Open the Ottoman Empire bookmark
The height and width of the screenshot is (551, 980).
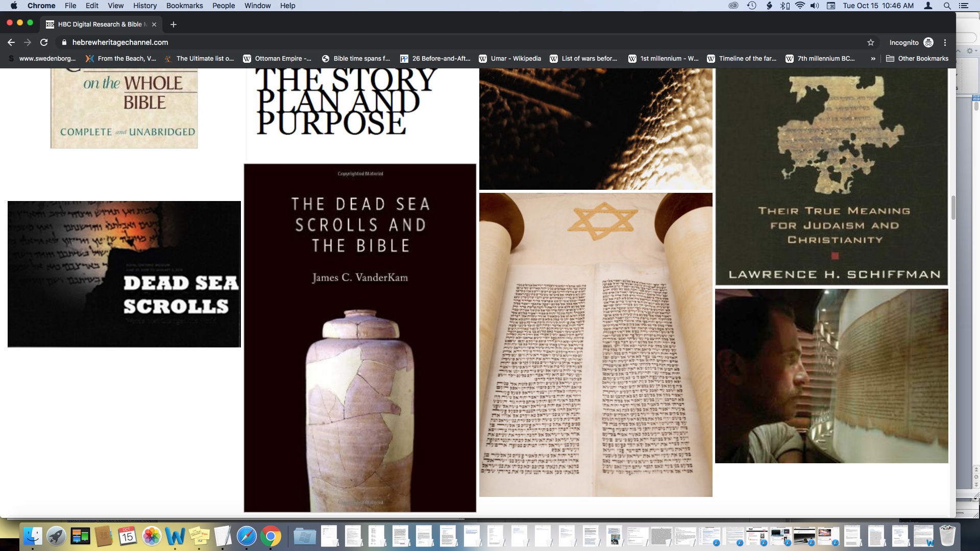pyautogui.click(x=277, y=59)
